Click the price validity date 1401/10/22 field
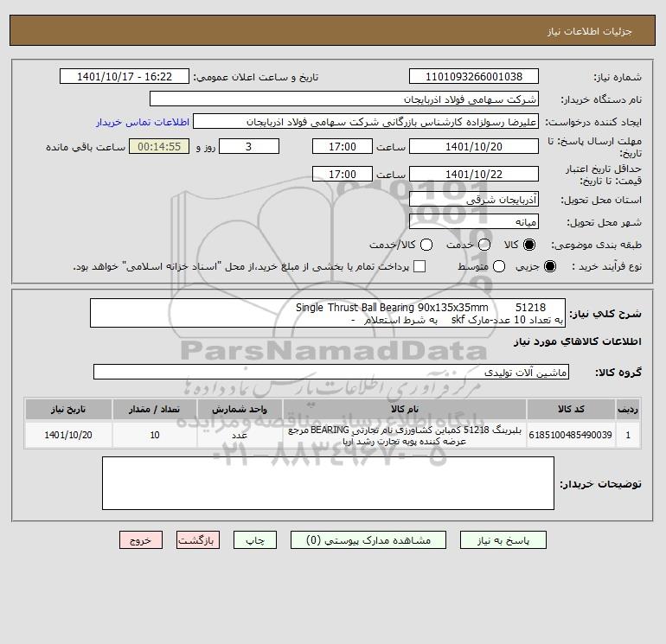The image size is (666, 644). pos(474,174)
